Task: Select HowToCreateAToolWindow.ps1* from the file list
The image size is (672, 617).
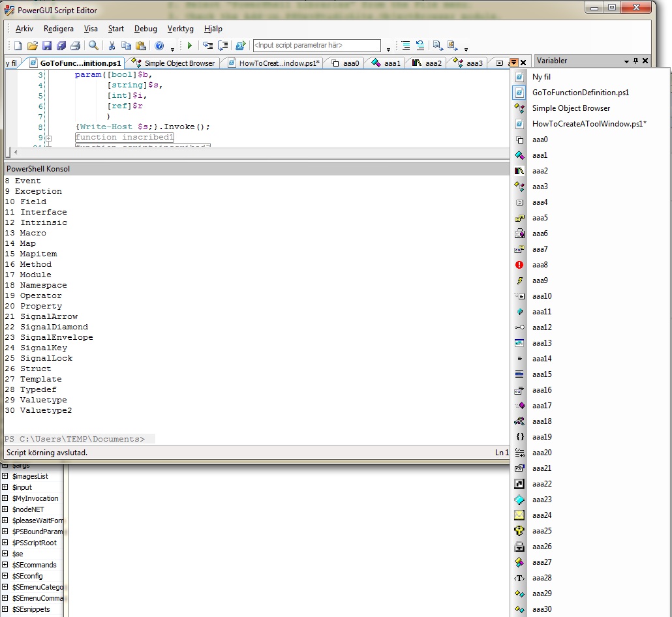Action: (x=588, y=124)
